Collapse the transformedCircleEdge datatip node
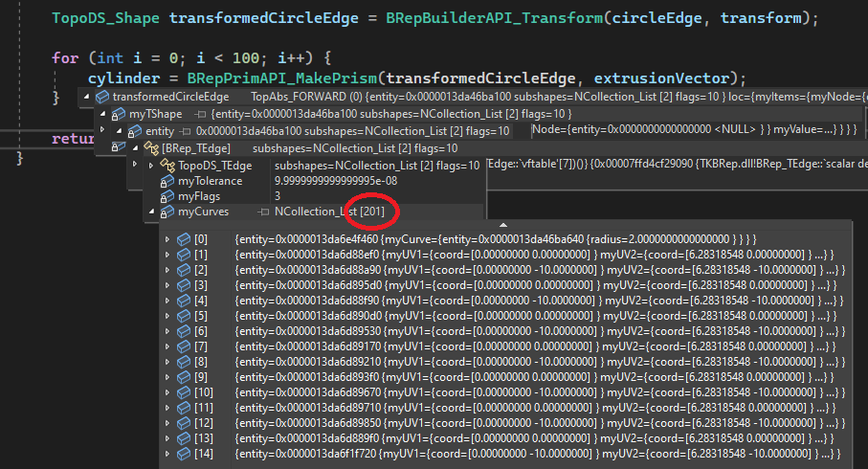The height and width of the screenshot is (469, 868). coord(88,97)
